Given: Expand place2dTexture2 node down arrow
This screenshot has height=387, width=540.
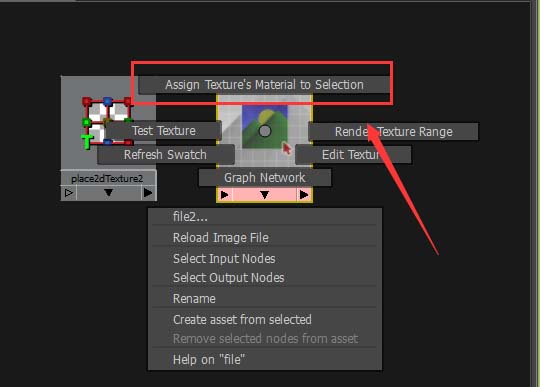Looking at the screenshot, I should tap(108, 192).
